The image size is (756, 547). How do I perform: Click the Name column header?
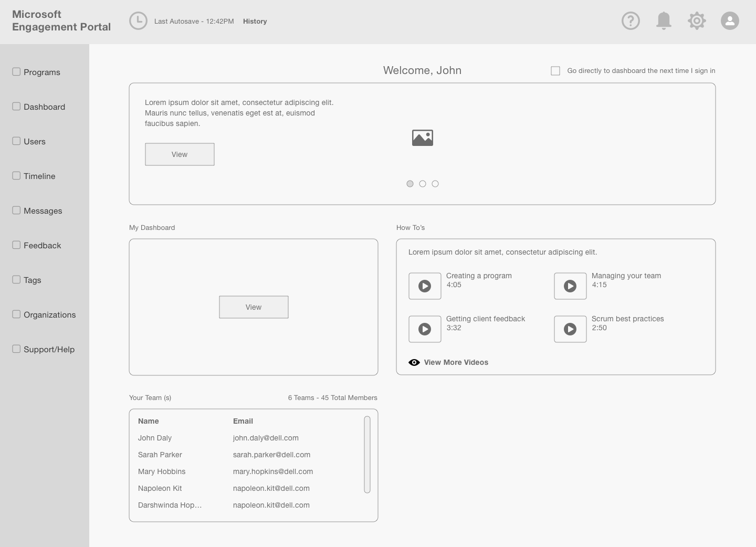coord(149,421)
